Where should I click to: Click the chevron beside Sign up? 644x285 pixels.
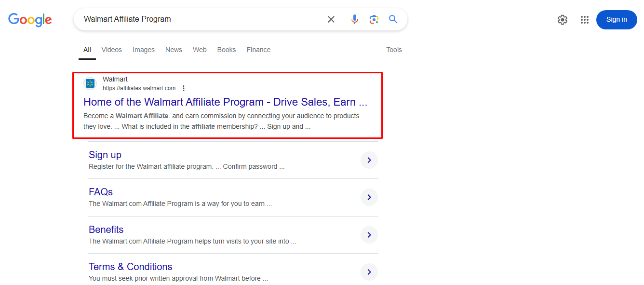point(369,160)
